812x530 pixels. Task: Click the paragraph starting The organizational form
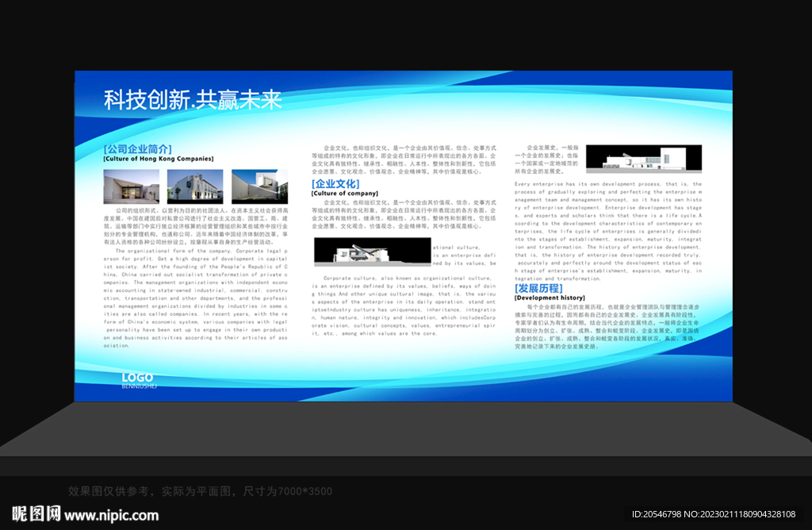[195, 298]
